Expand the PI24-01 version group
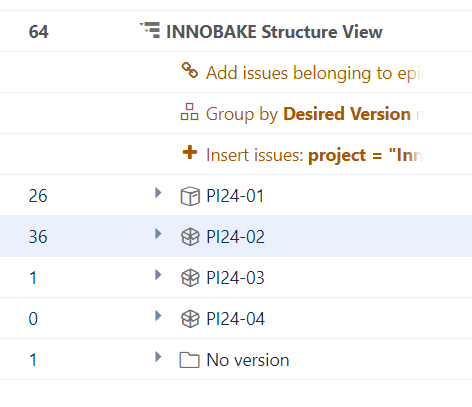472x407 pixels. point(158,193)
